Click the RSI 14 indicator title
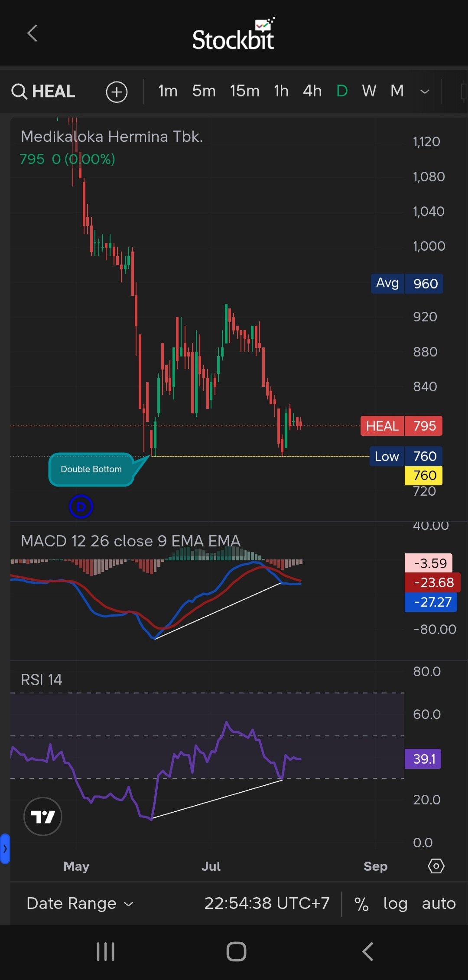 41,679
